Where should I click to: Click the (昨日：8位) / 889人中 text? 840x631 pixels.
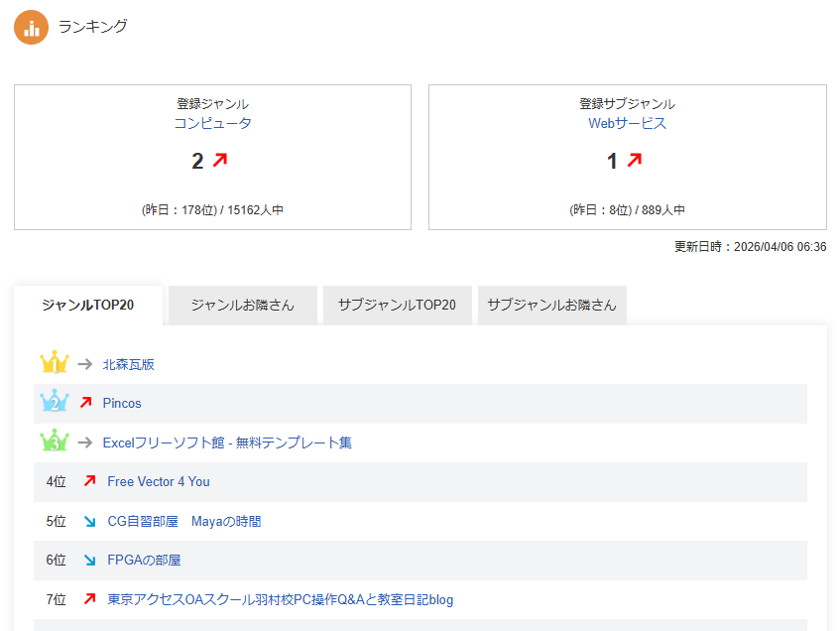[628, 209]
